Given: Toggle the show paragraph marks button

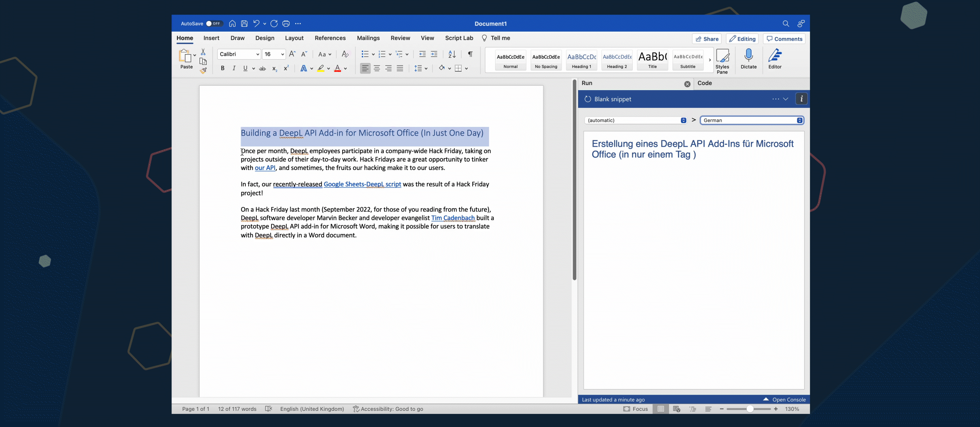Looking at the screenshot, I should point(470,54).
